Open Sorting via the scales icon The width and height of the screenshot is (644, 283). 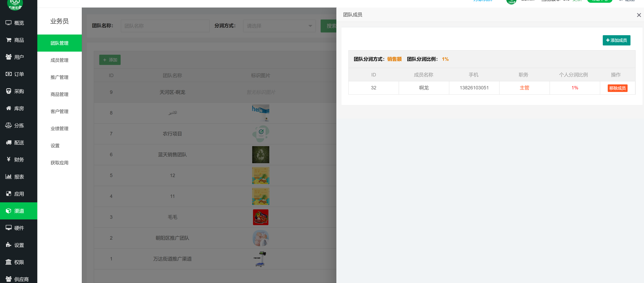point(9,125)
